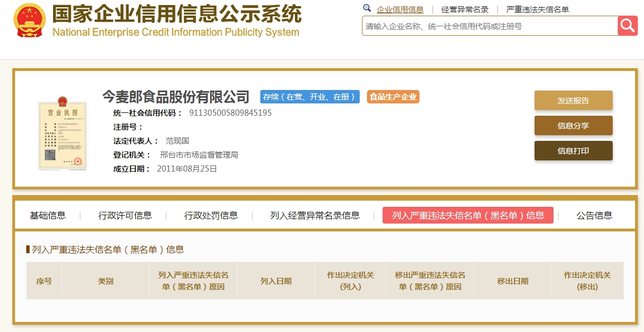The width and height of the screenshot is (644, 332).
Task: Click the site title 国家企业信用信息公示系统
Action: click(x=177, y=14)
